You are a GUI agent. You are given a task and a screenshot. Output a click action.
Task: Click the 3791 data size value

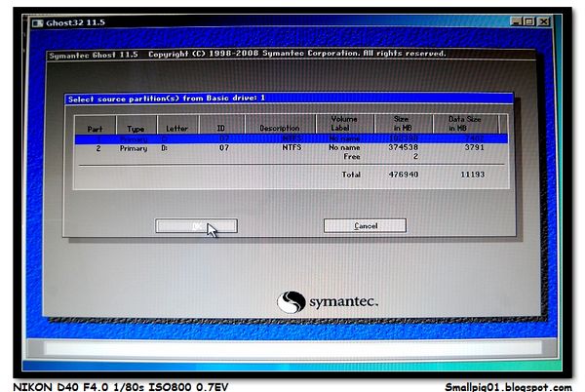click(x=474, y=147)
